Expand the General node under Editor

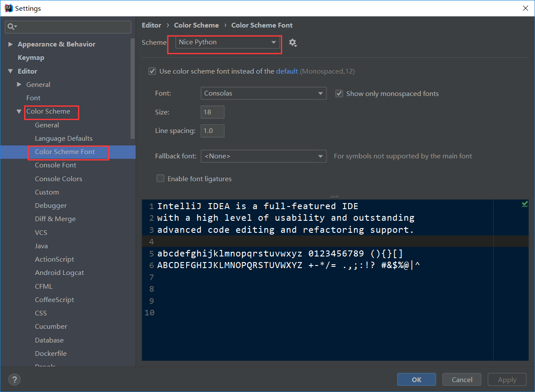tap(19, 84)
